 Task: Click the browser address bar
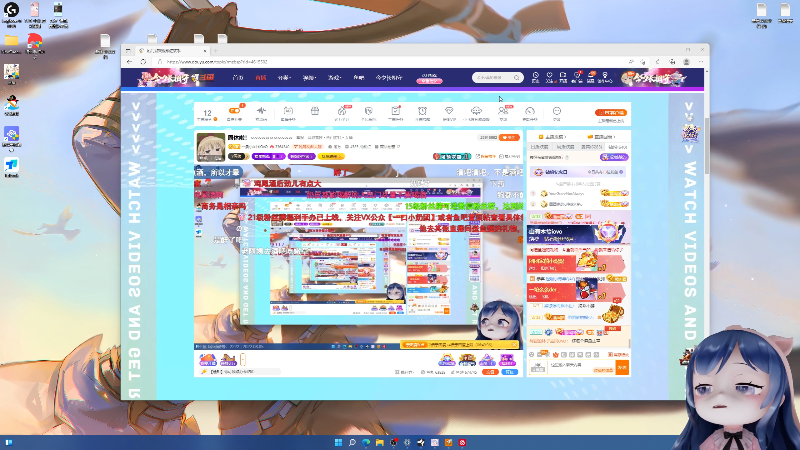388,62
